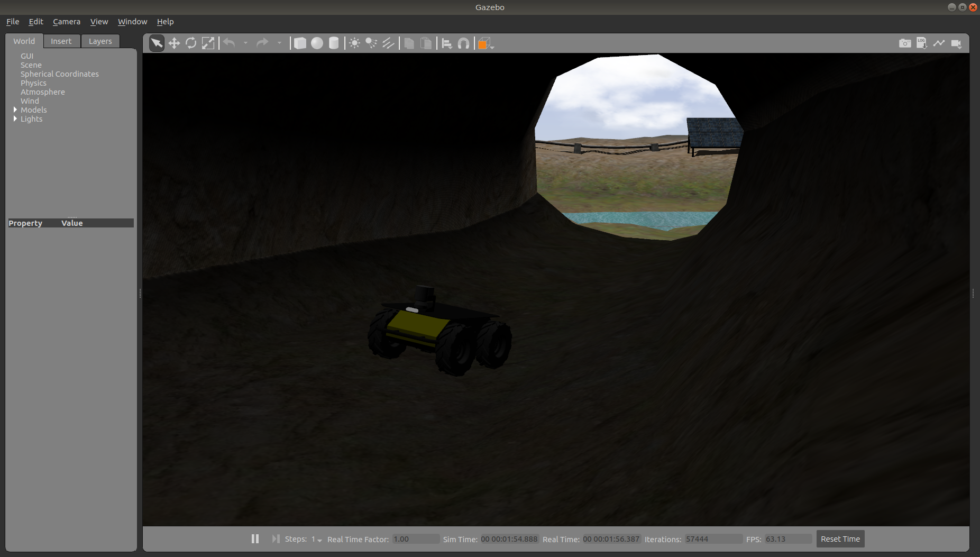Select the Rotate mode tool
Image resolution: width=980 pixels, height=557 pixels.
point(191,43)
